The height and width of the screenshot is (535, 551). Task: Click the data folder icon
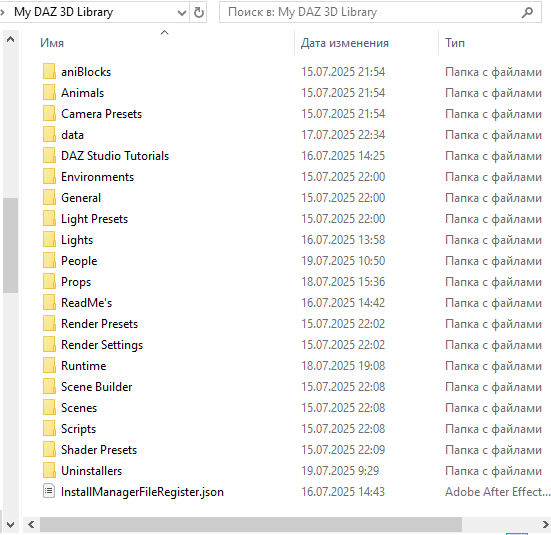pos(49,135)
